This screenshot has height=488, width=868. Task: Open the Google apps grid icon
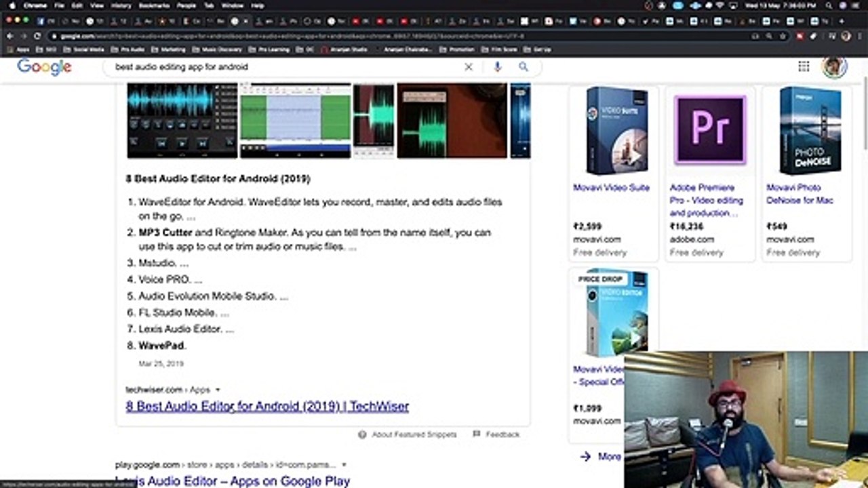pyautogui.click(x=804, y=66)
